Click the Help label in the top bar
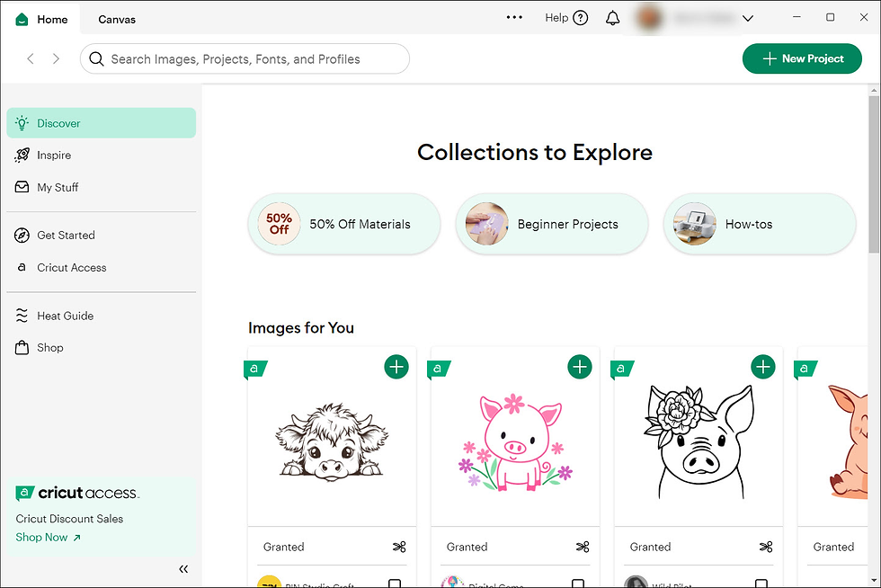Screen dimensions: 881x588 [x=556, y=18]
